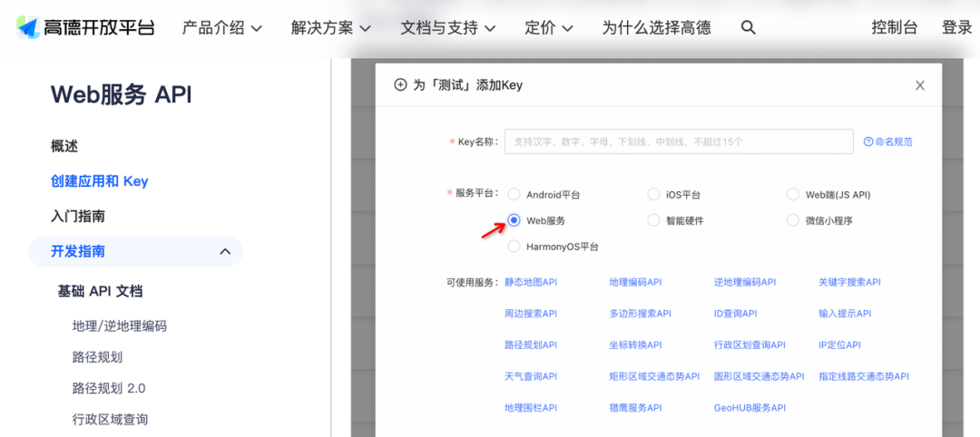Open 为什么选择高德 in the top nav
The height and width of the screenshot is (437, 980).
[656, 27]
